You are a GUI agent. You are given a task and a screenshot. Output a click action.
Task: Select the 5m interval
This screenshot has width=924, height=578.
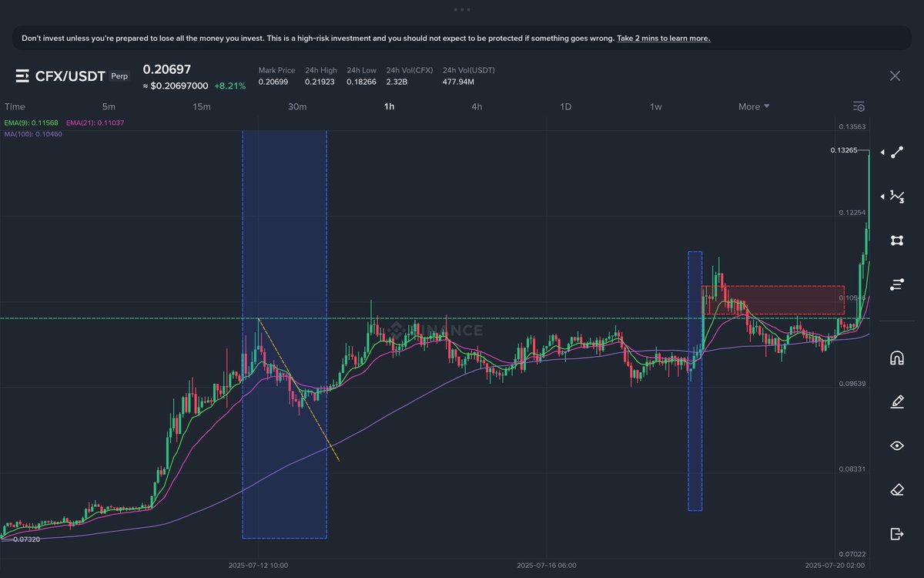(109, 106)
